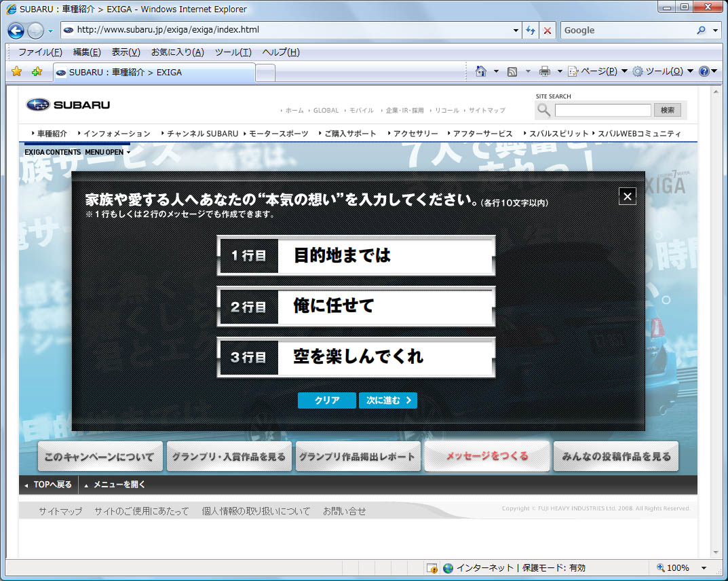Viewport: 728px width, 581px height.
Task: Click このキャンペーンについて button
Action: [100, 457]
